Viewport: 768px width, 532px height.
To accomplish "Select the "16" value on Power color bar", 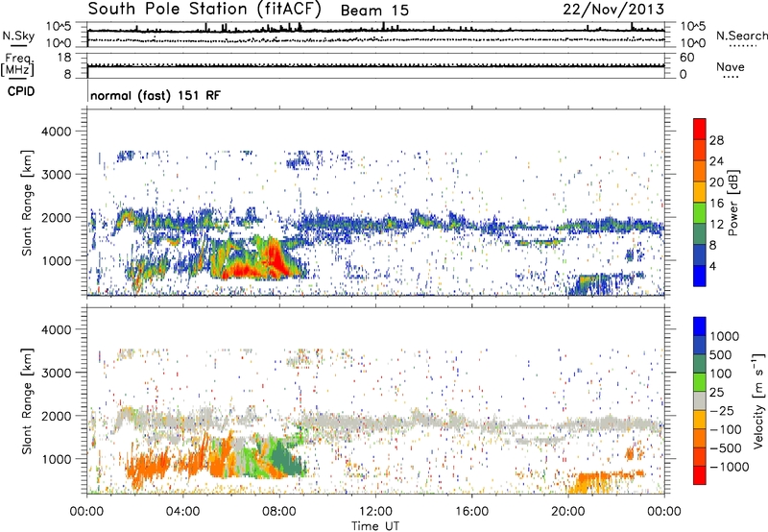I will pos(716,204).
